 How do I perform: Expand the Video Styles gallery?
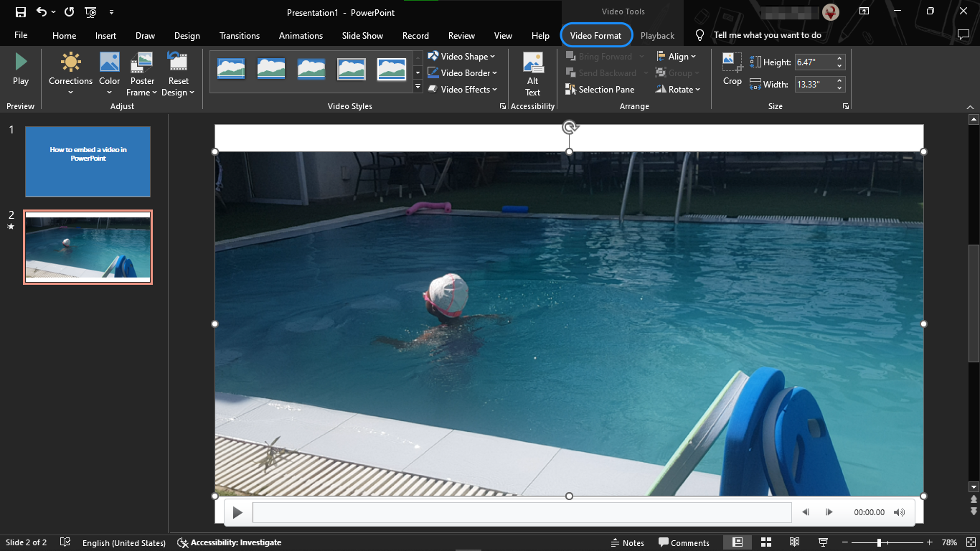[x=418, y=86]
